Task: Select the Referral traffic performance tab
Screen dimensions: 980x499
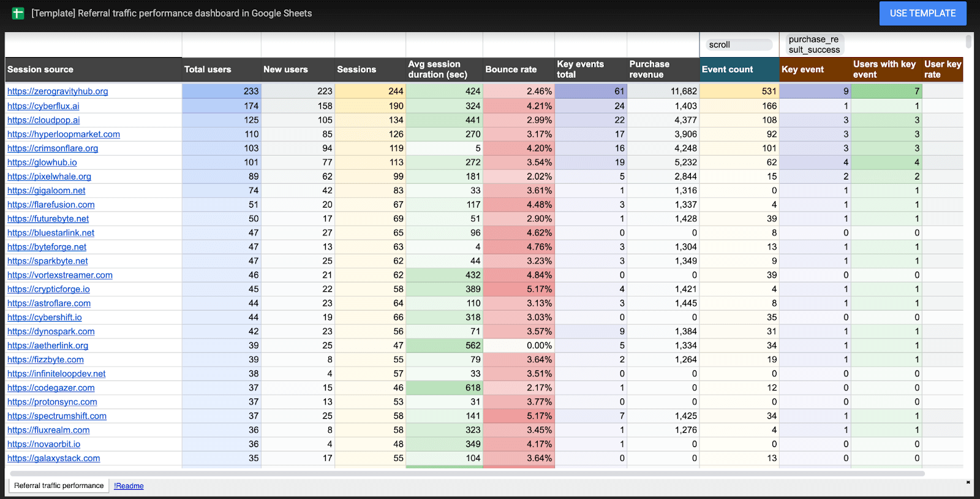Action: pyautogui.click(x=59, y=486)
